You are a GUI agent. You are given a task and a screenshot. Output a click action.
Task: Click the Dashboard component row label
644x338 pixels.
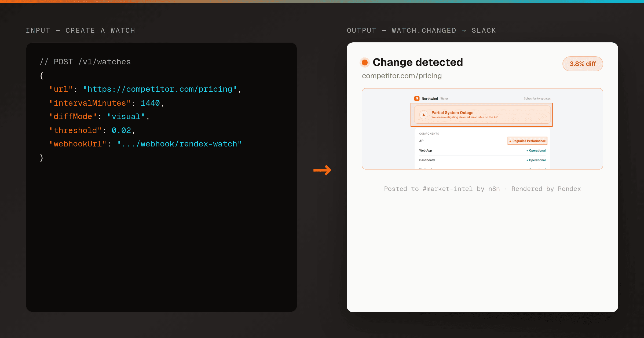427,160
